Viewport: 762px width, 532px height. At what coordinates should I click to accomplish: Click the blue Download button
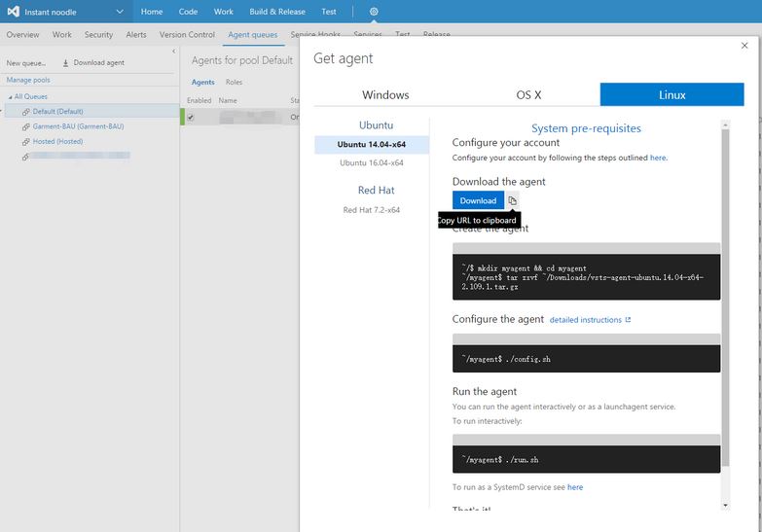(478, 200)
